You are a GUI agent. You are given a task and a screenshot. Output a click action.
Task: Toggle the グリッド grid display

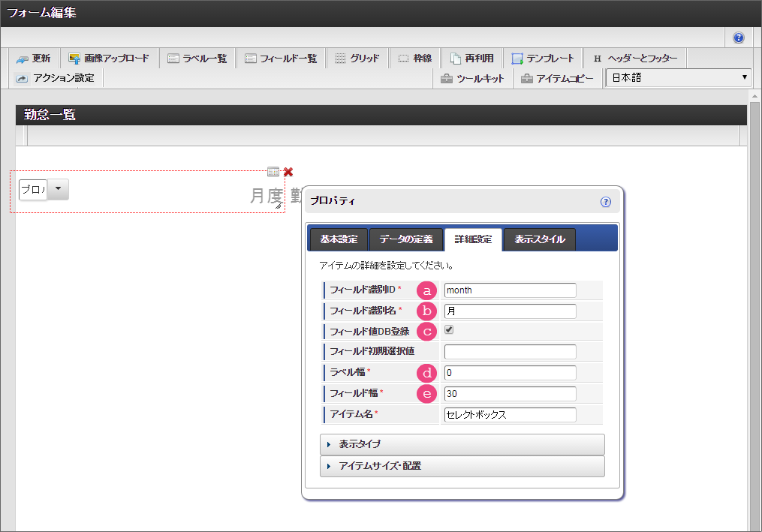(x=357, y=59)
